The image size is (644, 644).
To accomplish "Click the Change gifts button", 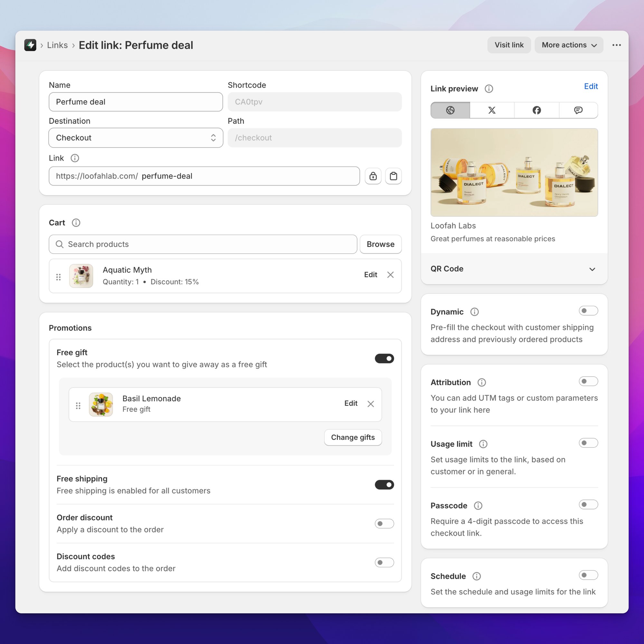I will coord(353,437).
